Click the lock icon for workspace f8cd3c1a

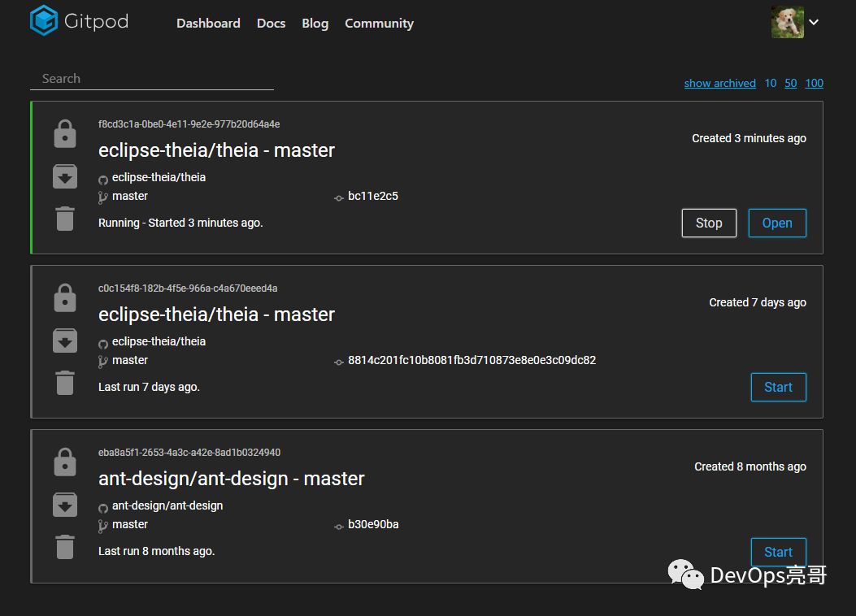click(x=65, y=133)
